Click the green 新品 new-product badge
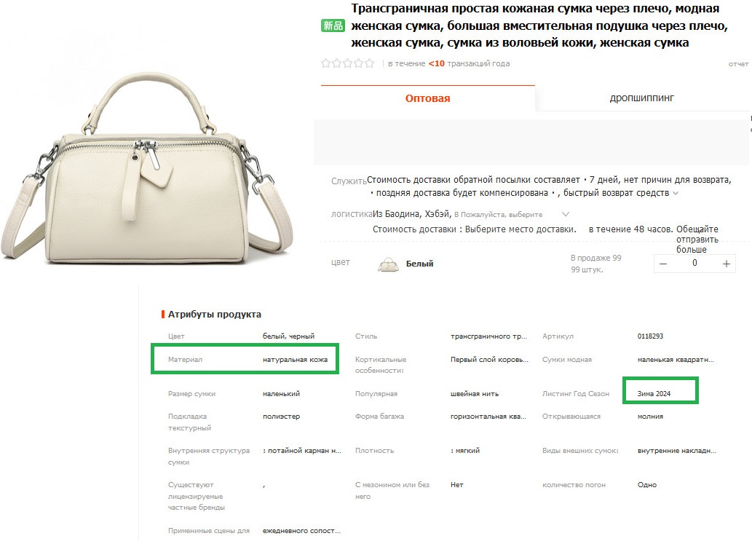752x560 pixels. 333,26
